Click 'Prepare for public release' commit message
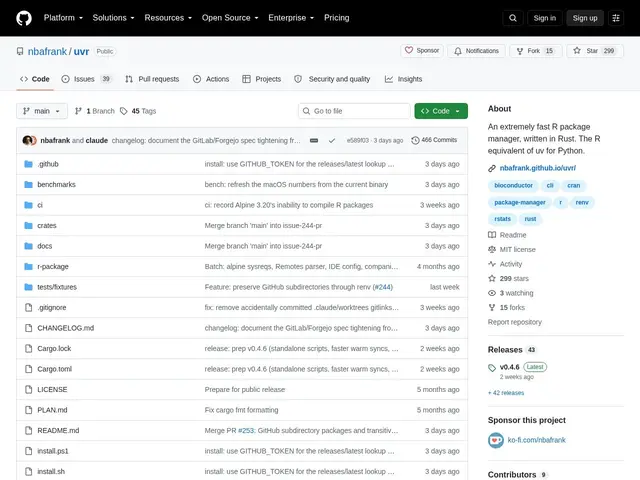This screenshot has width=640, height=480. (x=245, y=389)
